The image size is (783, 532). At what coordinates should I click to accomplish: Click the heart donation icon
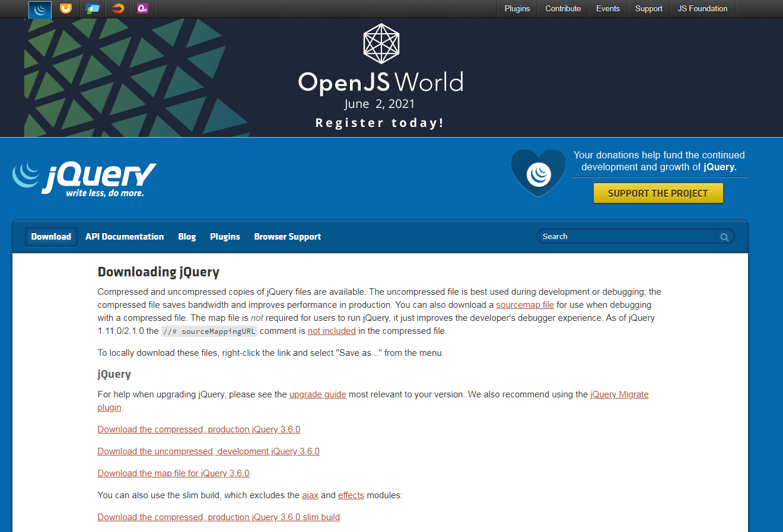click(x=539, y=173)
